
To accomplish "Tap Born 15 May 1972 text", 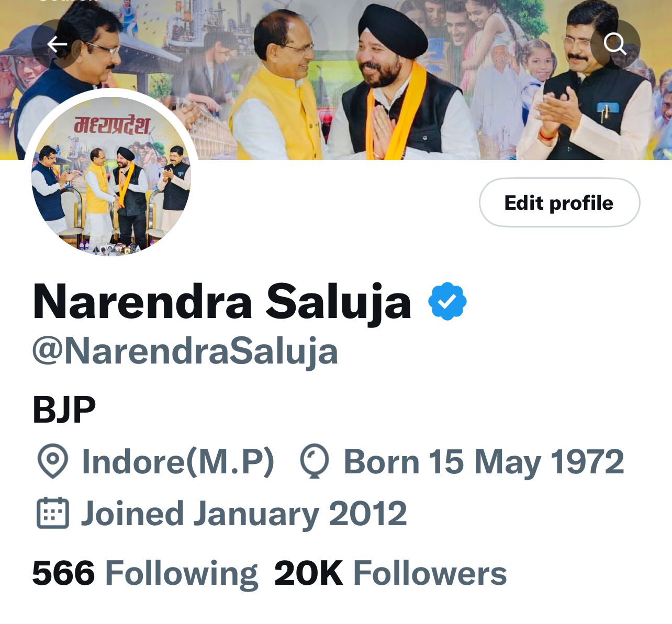I will pyautogui.click(x=484, y=462).
